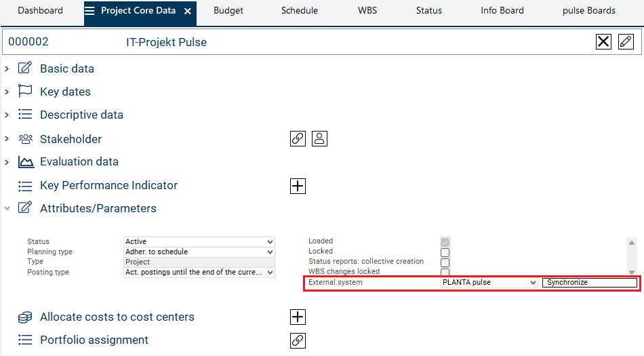
Task: Toggle Status reports: collective creation checkbox
Action: (x=445, y=262)
